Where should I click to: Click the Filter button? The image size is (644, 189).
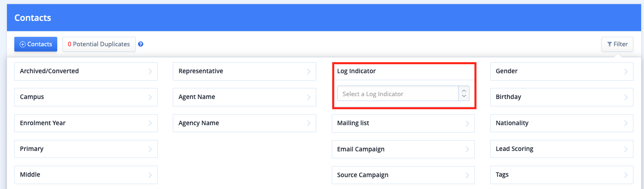pos(617,44)
